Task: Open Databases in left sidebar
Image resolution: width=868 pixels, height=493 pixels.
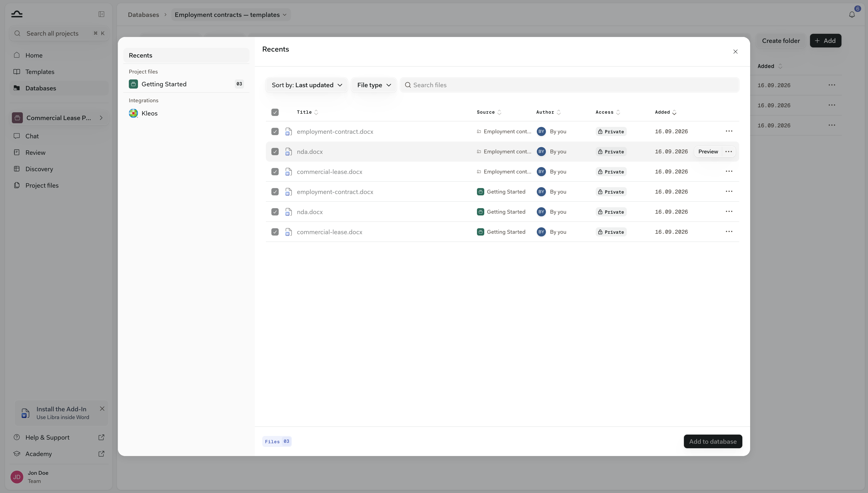Action: [x=59, y=88]
